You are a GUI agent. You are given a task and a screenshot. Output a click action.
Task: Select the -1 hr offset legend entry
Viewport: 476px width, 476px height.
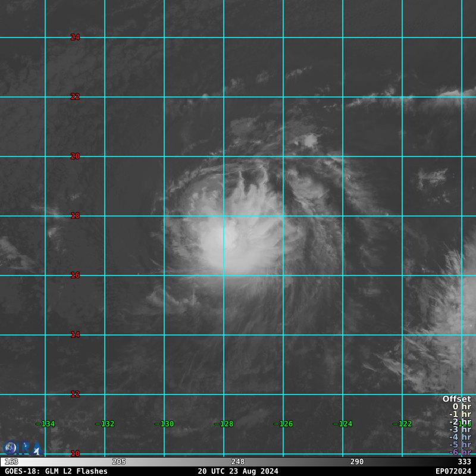(459, 414)
